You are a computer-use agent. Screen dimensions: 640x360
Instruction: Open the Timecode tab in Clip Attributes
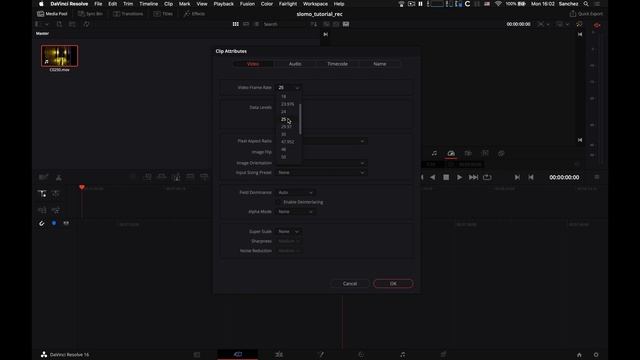pyautogui.click(x=338, y=64)
